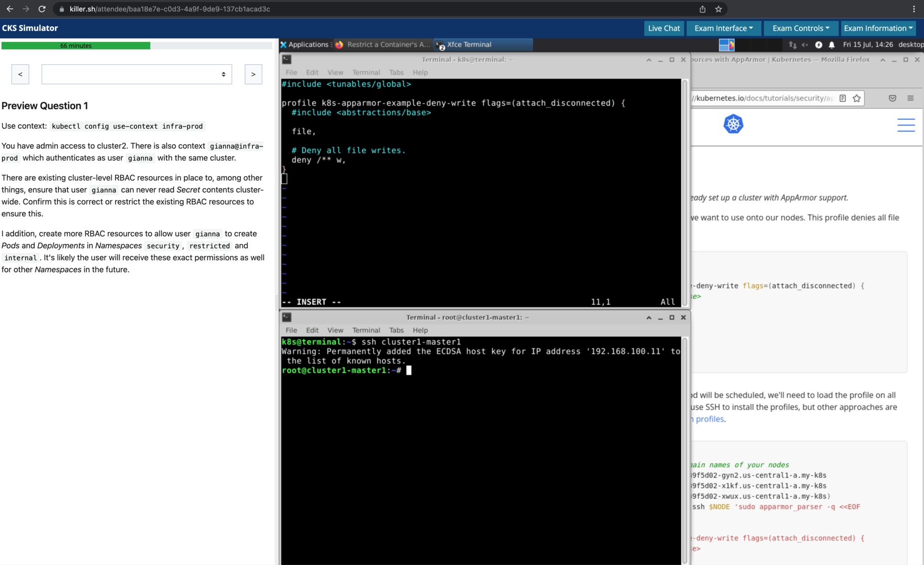Click the Save to Pocket icon
The image size is (924, 565).
pos(893,98)
